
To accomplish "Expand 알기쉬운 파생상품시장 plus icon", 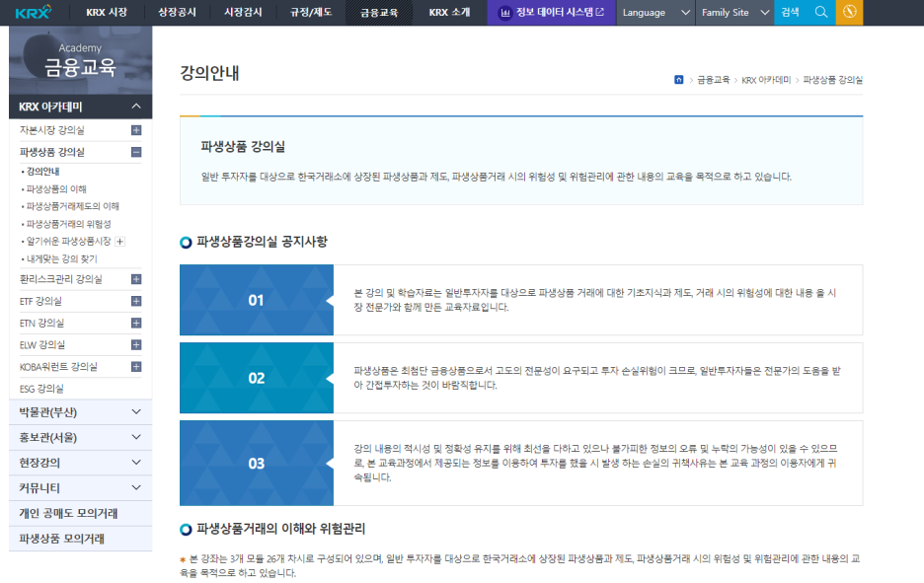I will point(120,242).
